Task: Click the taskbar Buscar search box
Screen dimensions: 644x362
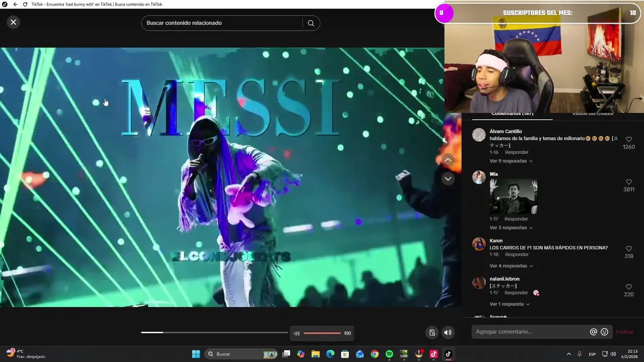Action: [242, 354]
